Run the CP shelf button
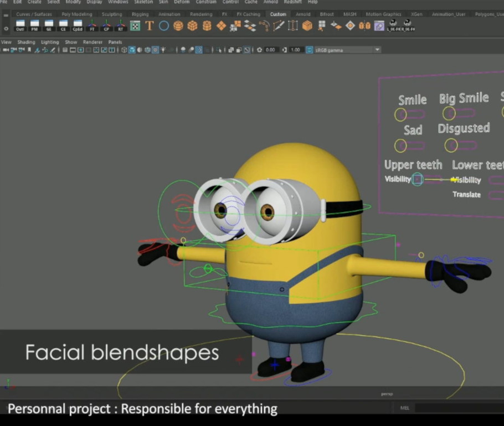 106,25
